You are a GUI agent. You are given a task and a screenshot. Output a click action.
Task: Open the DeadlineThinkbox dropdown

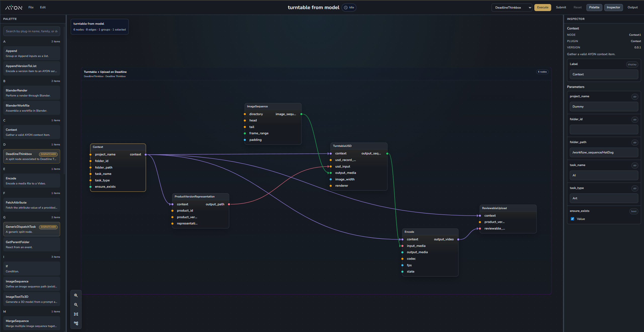point(511,8)
